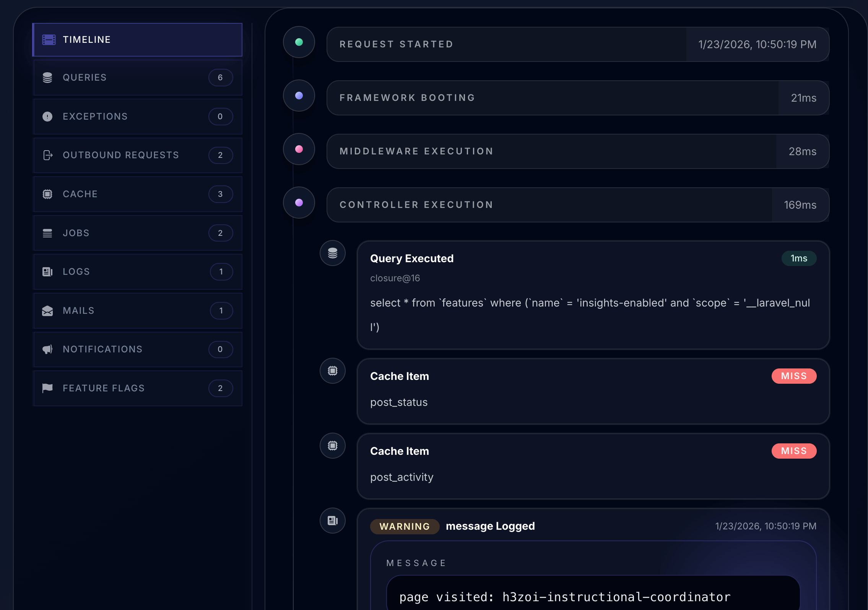This screenshot has width=868, height=610.
Task: Select the Queries database icon
Action: (x=47, y=77)
